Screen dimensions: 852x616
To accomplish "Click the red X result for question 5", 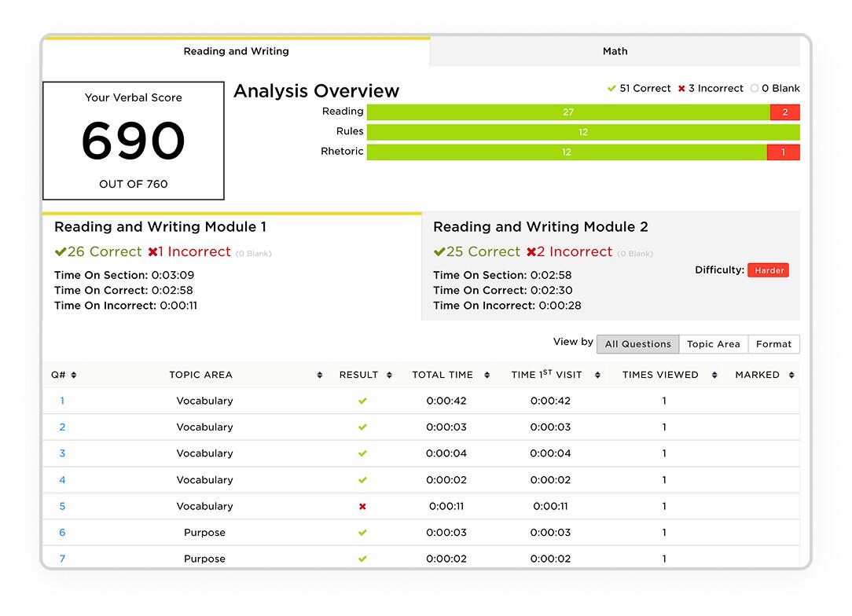I will coord(362,507).
